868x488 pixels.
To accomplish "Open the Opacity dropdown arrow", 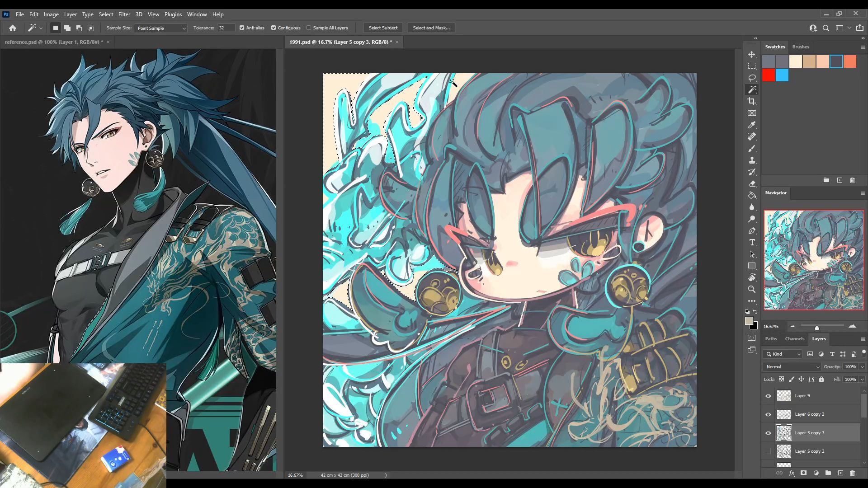I will pos(862,367).
